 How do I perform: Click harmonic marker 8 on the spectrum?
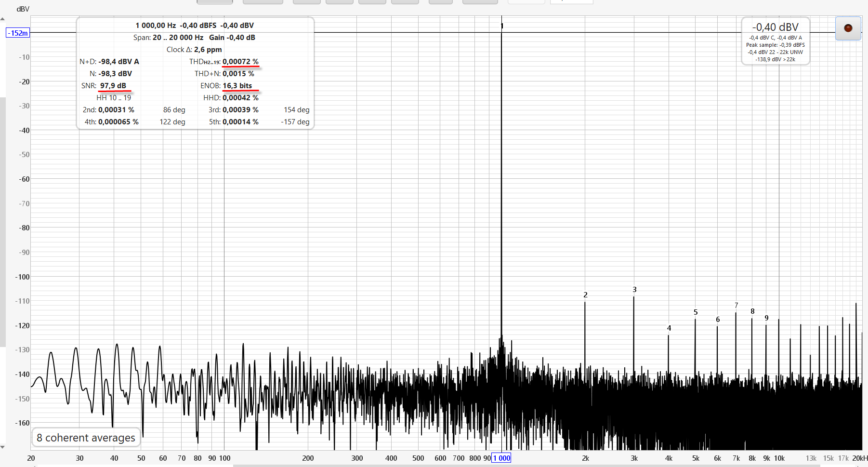(752, 311)
